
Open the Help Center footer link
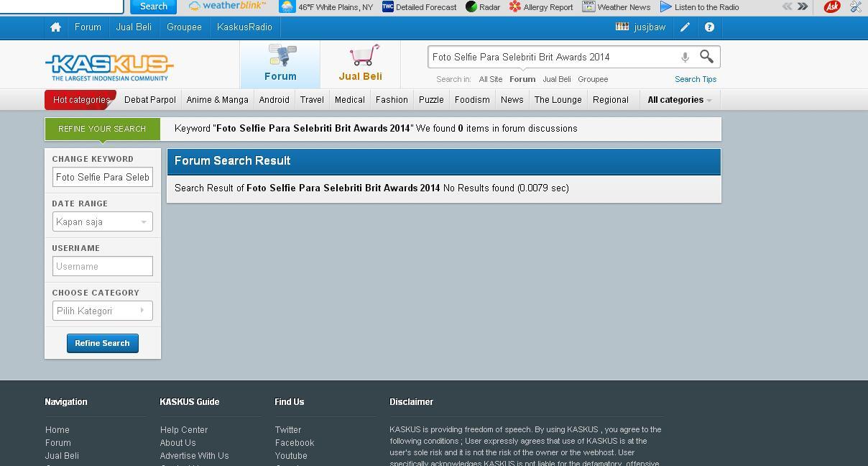[x=184, y=430]
